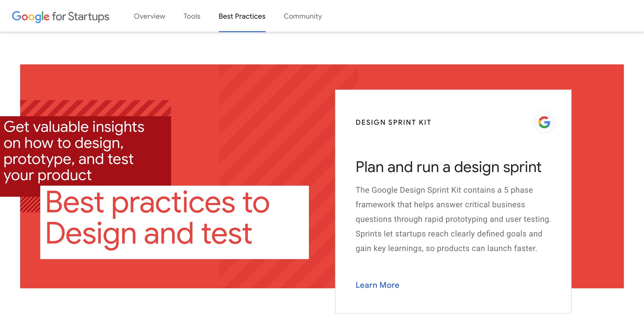This screenshot has height=322, width=644.
Task: Switch to the Overview tab
Action: [x=149, y=16]
